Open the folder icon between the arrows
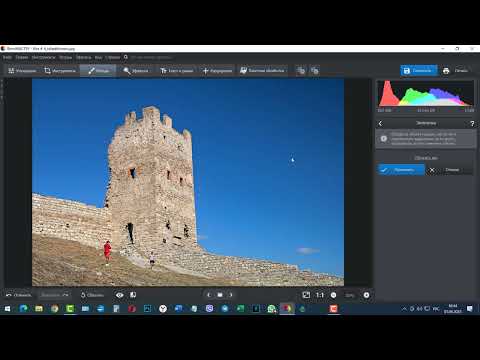This screenshot has height=360, width=480. click(x=220, y=295)
